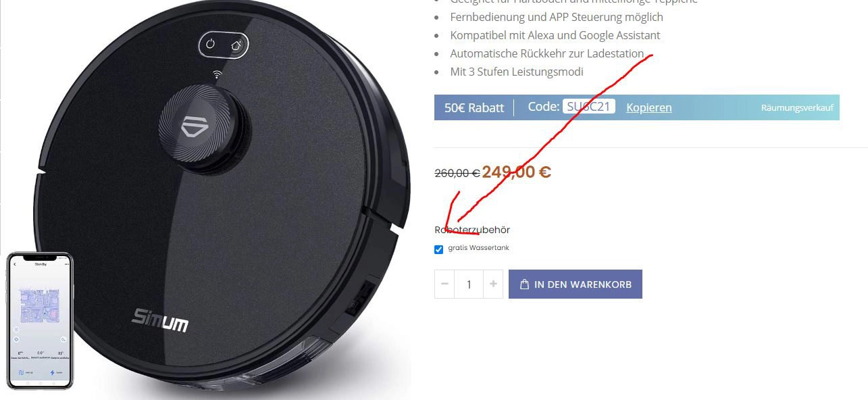Click the Räumungsverkauf banner label
The height and width of the screenshot is (400, 868).
click(797, 107)
